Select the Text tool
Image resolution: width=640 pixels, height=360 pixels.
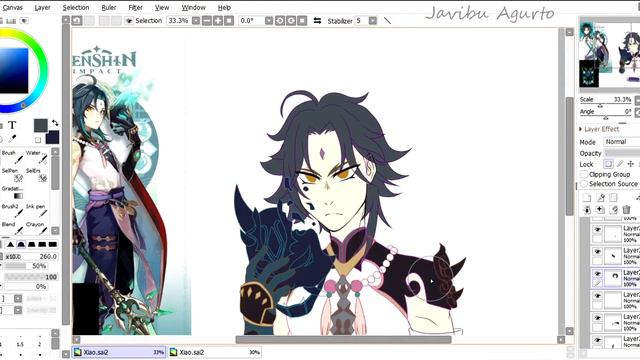12,125
